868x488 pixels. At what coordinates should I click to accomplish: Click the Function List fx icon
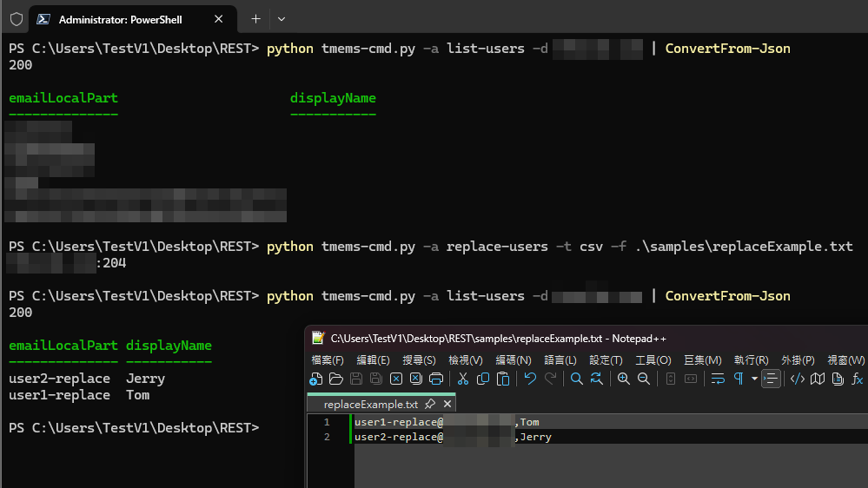click(x=857, y=379)
